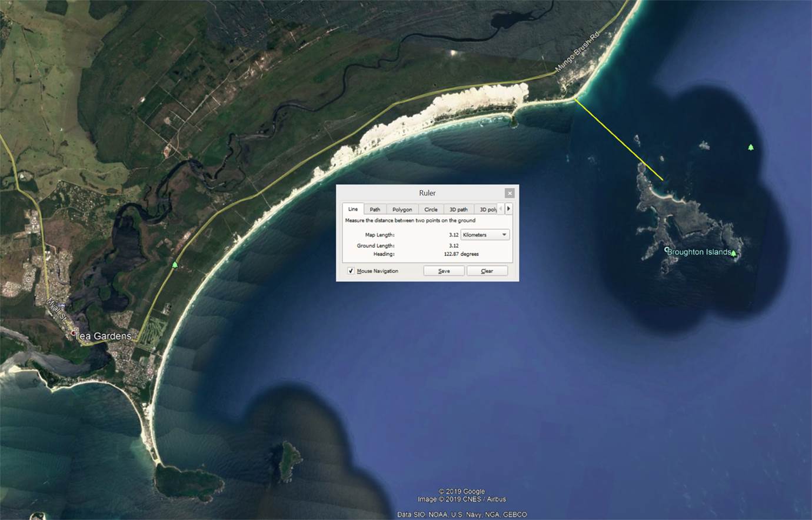Click the green tree icon northeast of Broughton Islands

point(751,147)
